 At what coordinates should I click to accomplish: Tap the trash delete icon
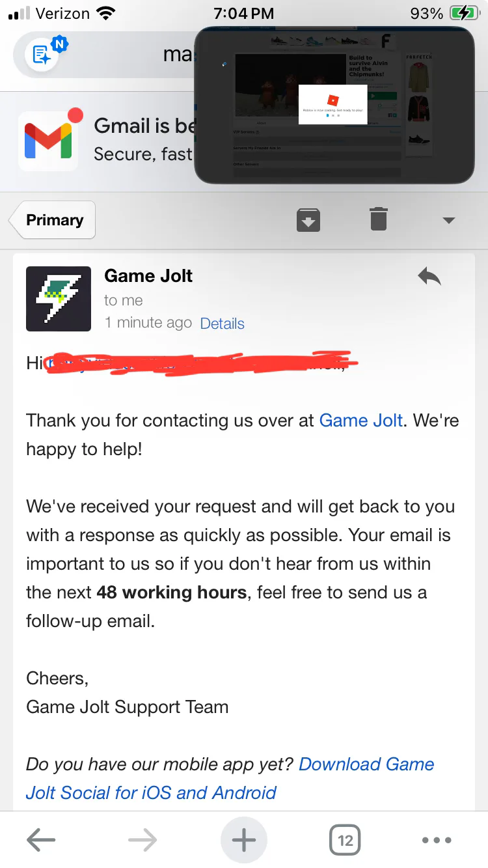coord(378,219)
